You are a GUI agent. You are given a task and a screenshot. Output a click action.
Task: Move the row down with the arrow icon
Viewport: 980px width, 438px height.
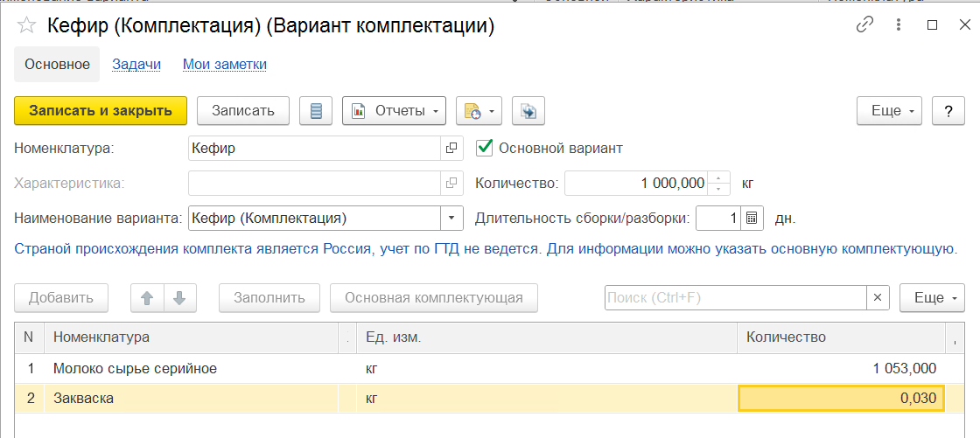tap(180, 298)
